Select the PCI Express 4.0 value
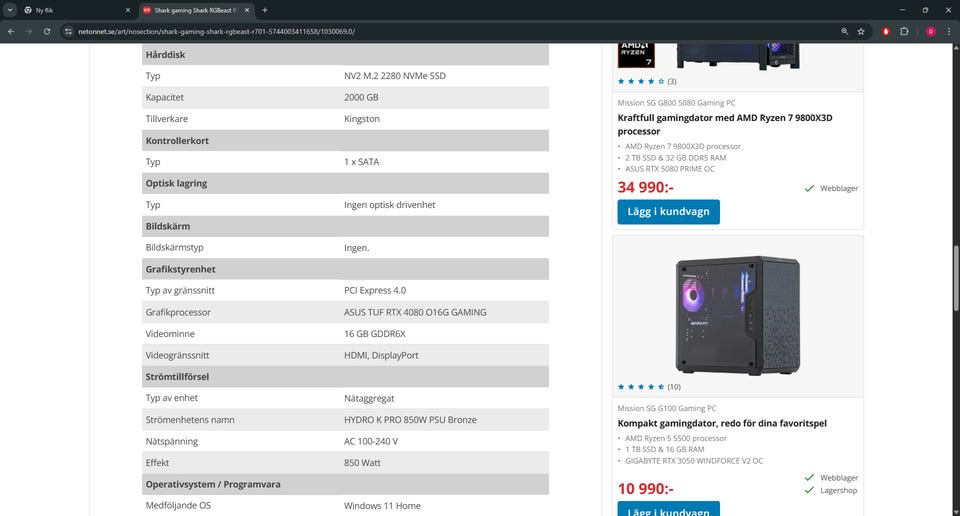 pyautogui.click(x=375, y=290)
